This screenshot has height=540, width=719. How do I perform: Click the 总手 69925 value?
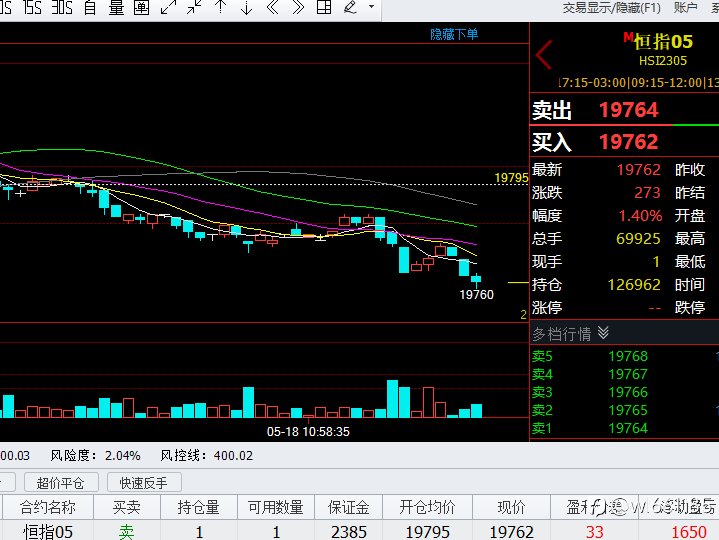(x=638, y=238)
